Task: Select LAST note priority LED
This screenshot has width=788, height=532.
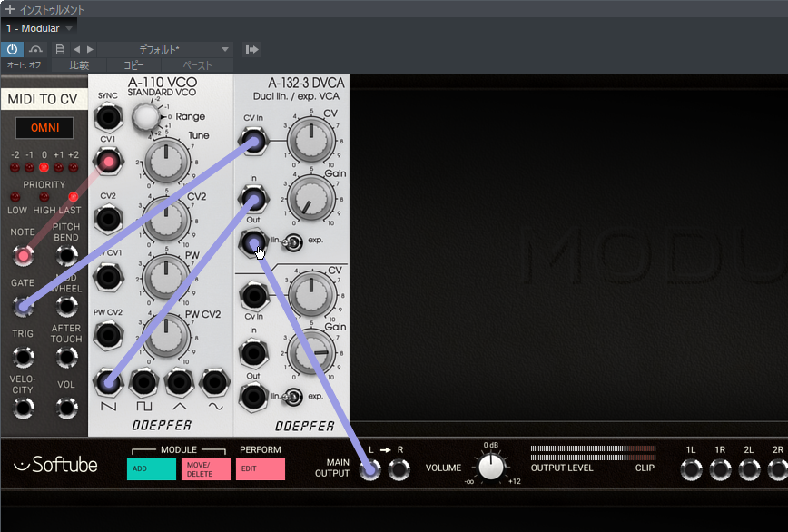Action: pyautogui.click(x=74, y=196)
